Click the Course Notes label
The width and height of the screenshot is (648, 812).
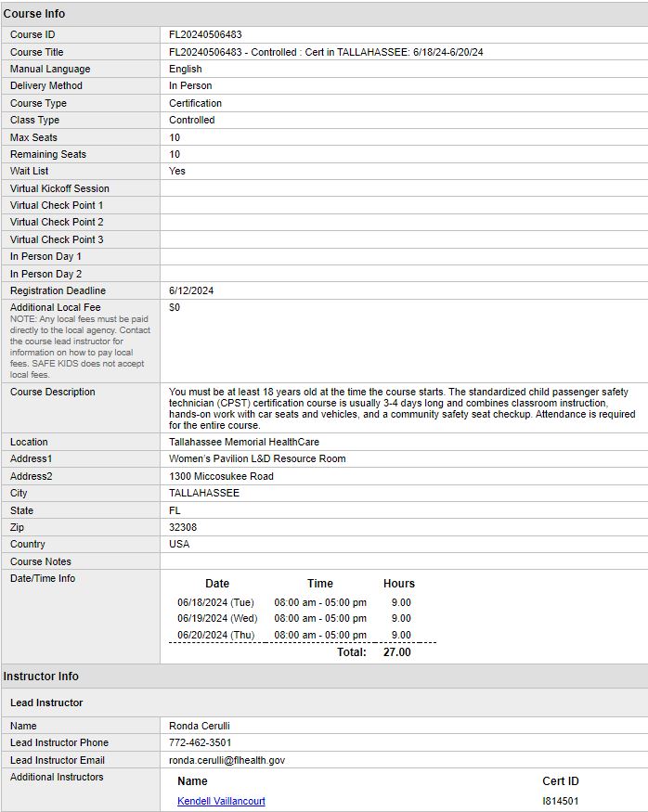[x=41, y=561]
